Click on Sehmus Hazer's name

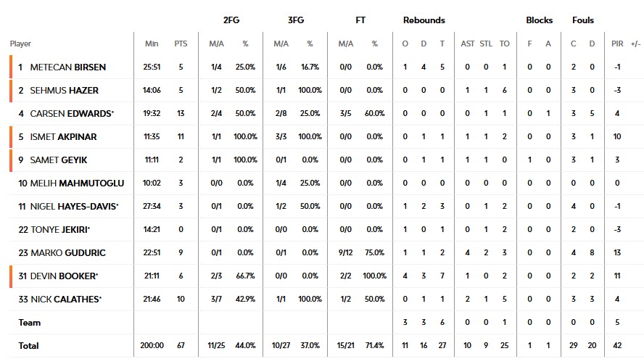coord(65,91)
